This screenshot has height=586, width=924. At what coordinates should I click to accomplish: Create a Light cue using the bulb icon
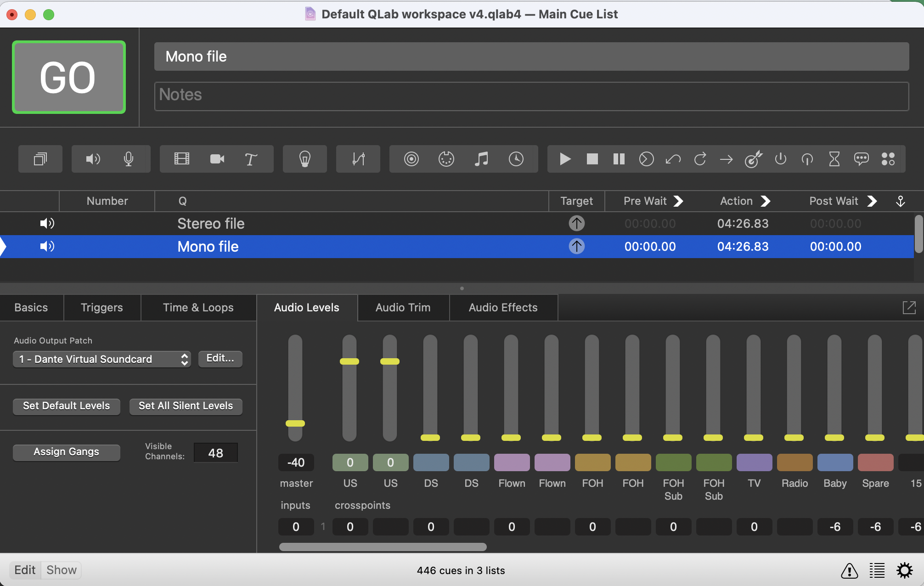(304, 159)
